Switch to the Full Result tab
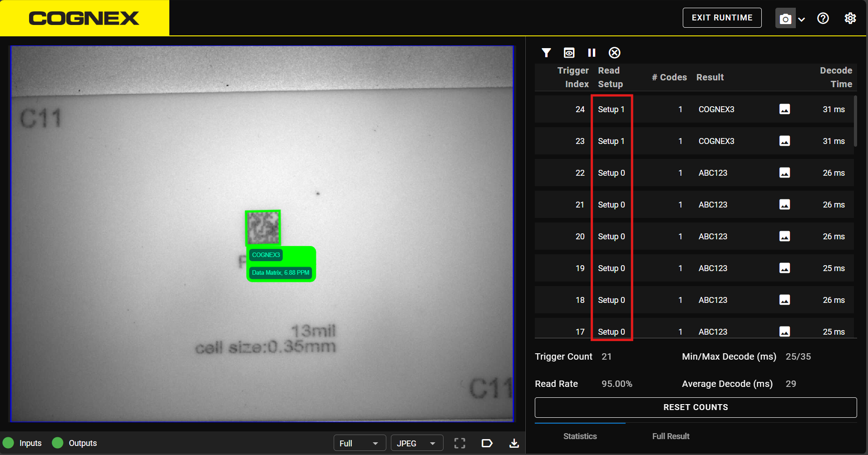Image resolution: width=868 pixels, height=455 pixels. pos(671,436)
